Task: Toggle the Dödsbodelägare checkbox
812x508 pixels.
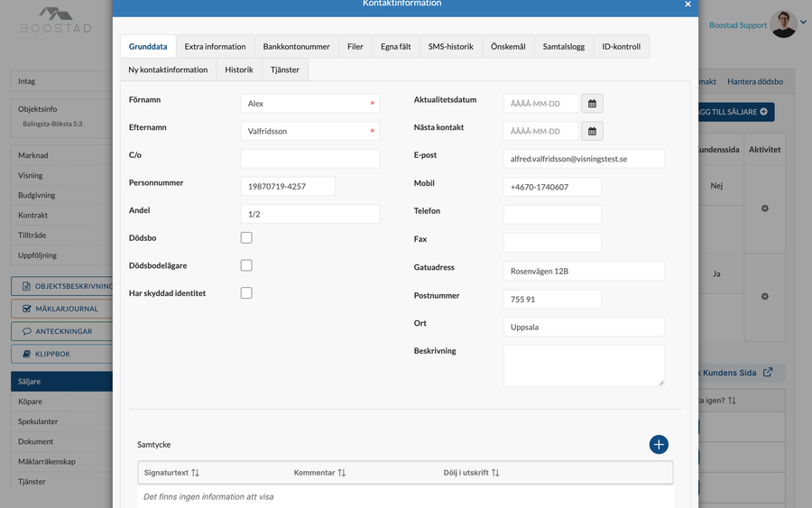Action: point(246,265)
